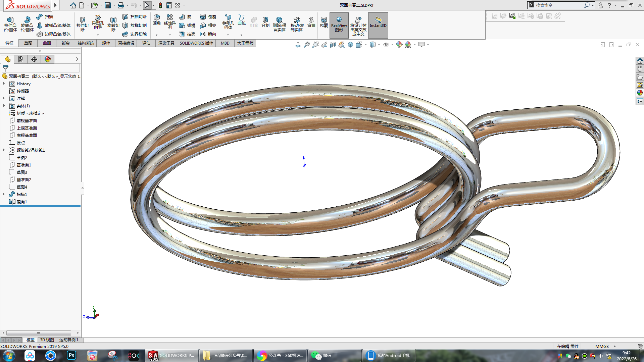Click the Sweep (扫描) feature icon
This screenshot has height=362, width=644.
40,17
